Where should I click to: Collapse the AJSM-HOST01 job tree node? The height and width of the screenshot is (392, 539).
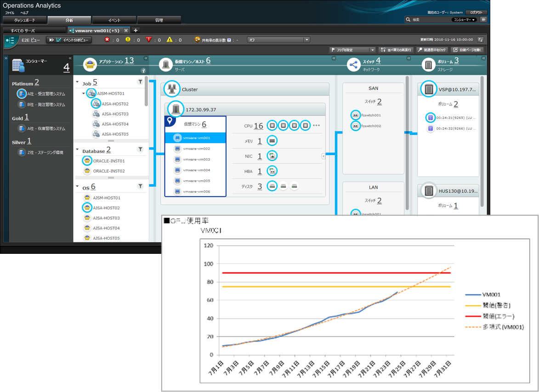click(x=84, y=93)
